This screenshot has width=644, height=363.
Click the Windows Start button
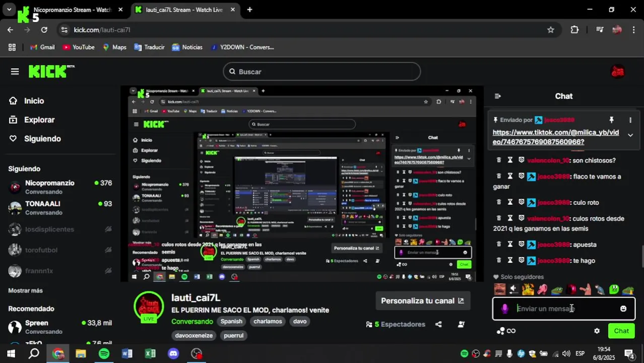coord(11,353)
